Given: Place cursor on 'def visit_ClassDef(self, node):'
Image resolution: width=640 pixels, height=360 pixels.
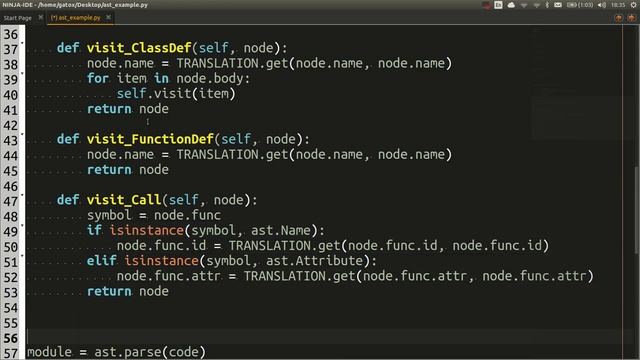Looking at the screenshot, I should pos(172,48).
